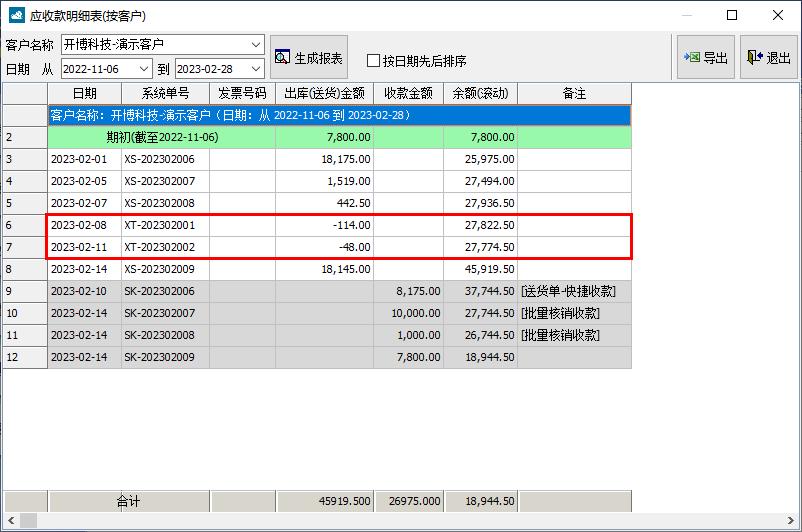Click the horizontal scrollbar thumb

point(28,521)
